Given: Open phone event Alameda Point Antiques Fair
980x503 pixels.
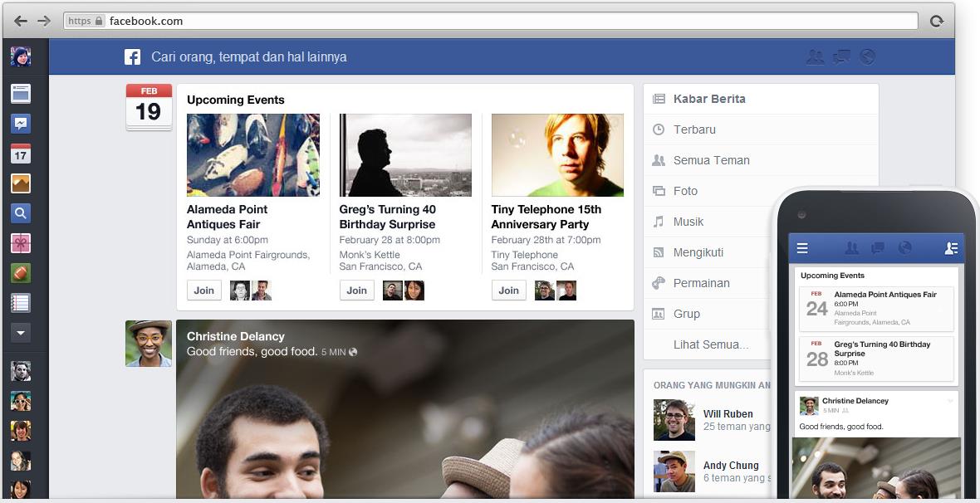Looking at the screenshot, I should (x=876, y=309).
